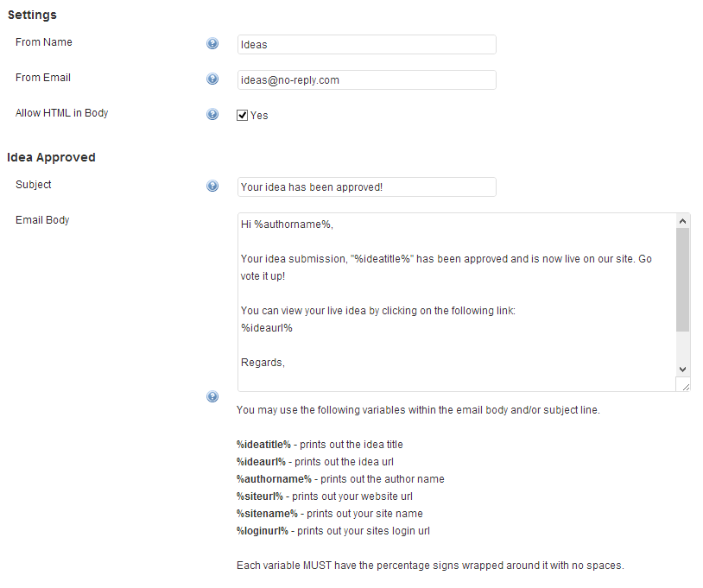Click the %ideaurl% line inside the email body

pos(266,328)
